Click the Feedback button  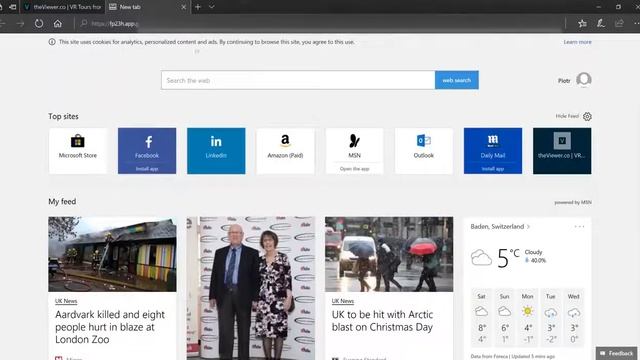616,353
